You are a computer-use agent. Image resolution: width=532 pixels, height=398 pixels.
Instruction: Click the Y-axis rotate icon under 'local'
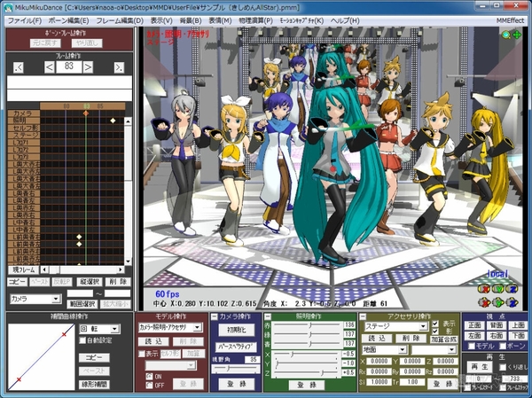[498, 289]
